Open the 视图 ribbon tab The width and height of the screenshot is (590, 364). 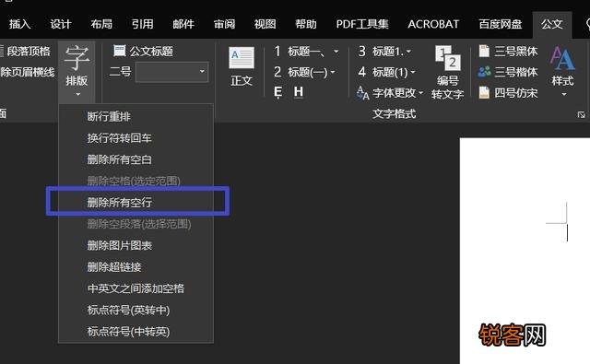click(x=265, y=24)
